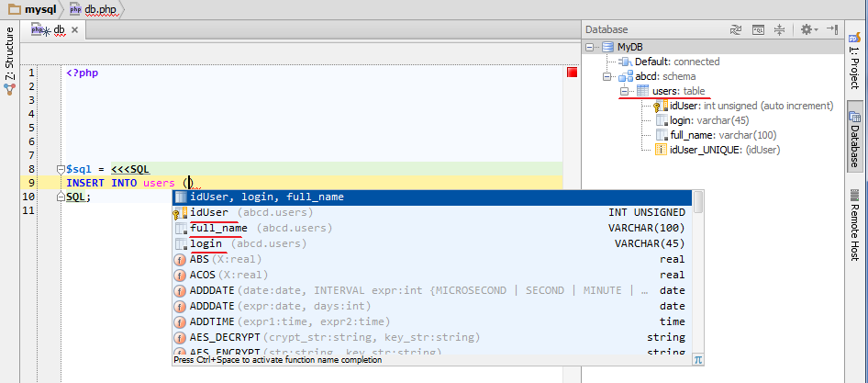Choose login (abcd.users) completion item
The image size is (868, 383).
432,243
